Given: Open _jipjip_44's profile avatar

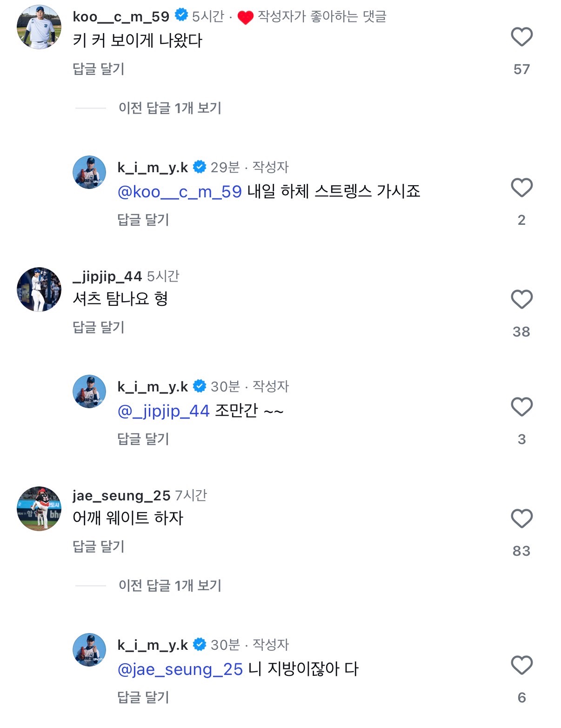Looking at the screenshot, I should click(39, 290).
